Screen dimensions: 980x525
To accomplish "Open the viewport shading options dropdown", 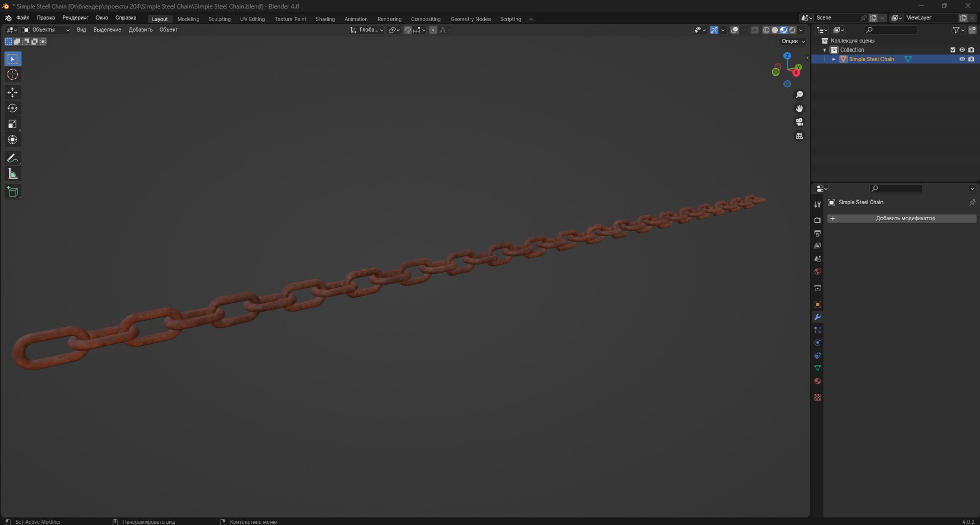I will 801,30.
